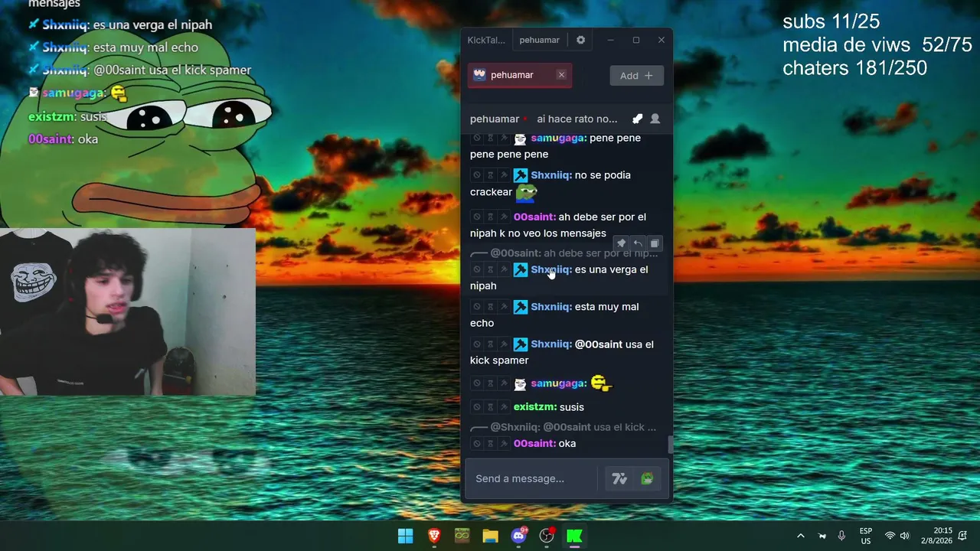Launch Brave browser from taskbar

click(x=434, y=536)
